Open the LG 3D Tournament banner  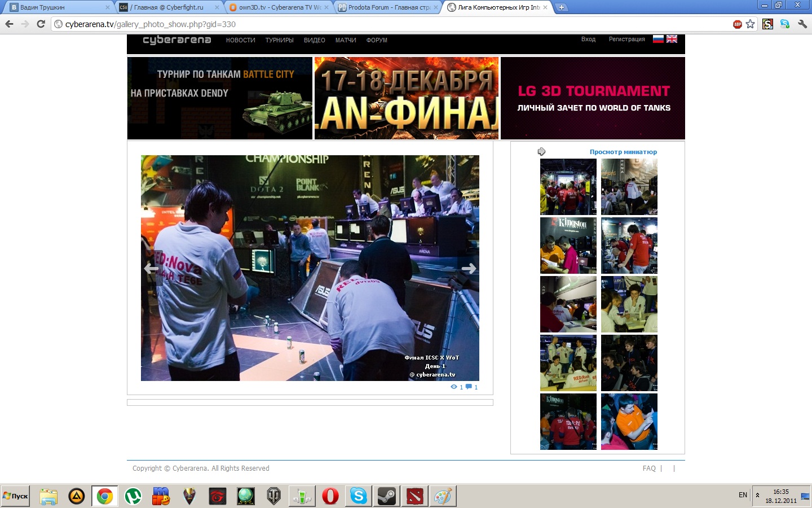(593, 98)
